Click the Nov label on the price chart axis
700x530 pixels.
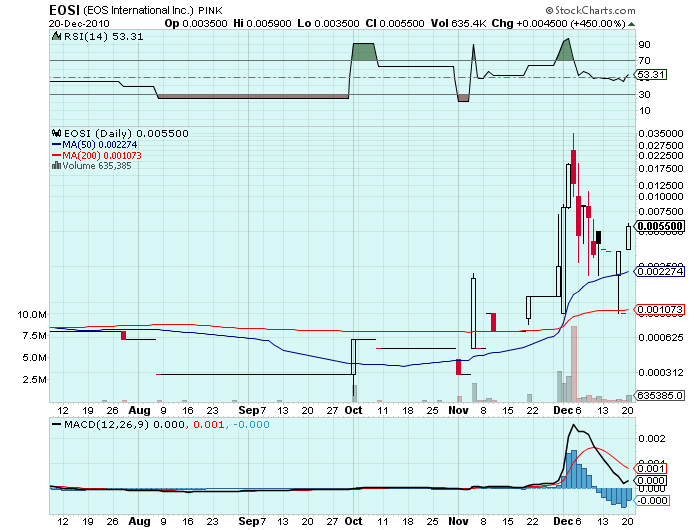click(x=457, y=410)
